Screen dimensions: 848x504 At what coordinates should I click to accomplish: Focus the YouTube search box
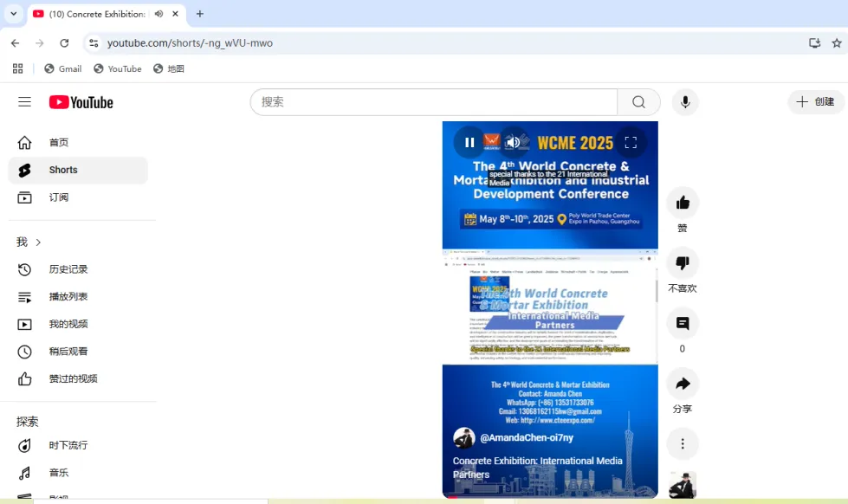click(x=433, y=101)
